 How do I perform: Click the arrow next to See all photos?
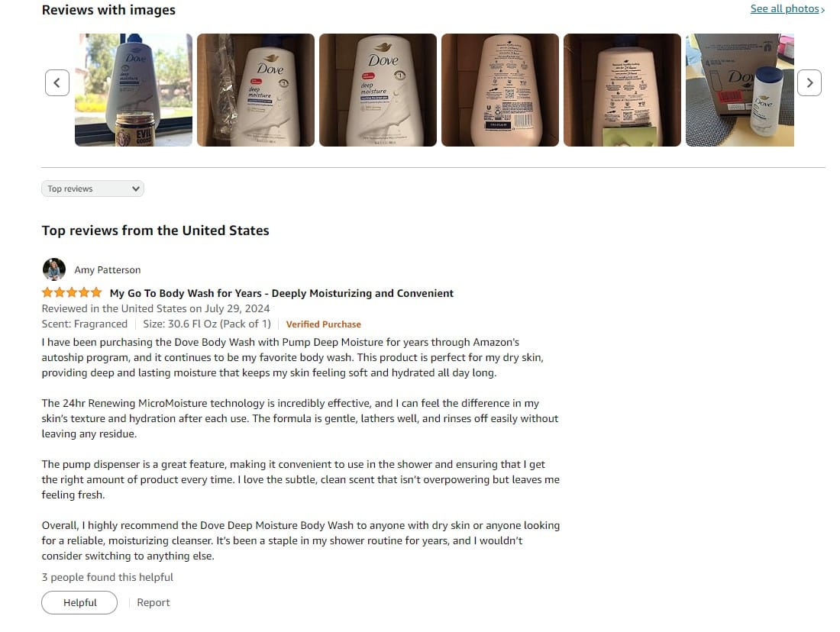822,10
